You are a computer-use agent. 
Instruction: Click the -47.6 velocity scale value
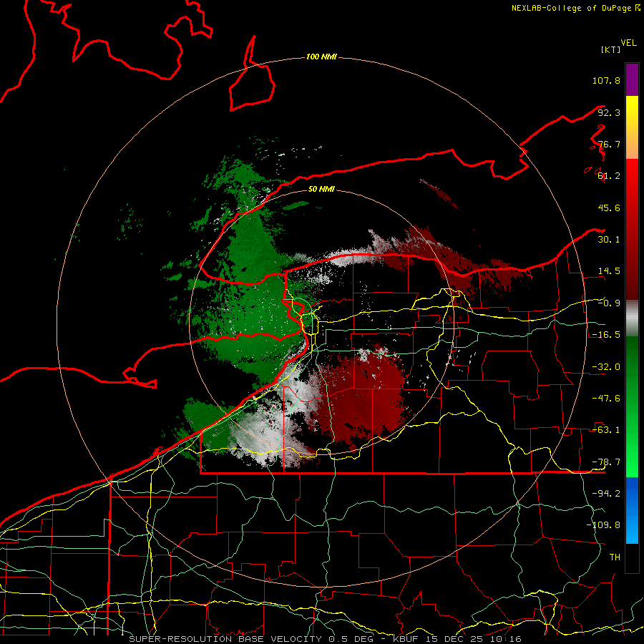pyautogui.click(x=606, y=399)
